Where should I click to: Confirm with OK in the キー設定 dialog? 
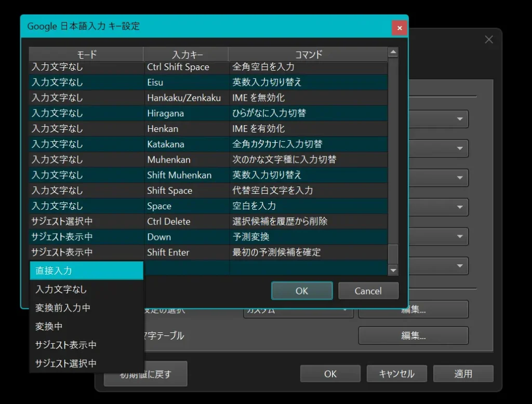tap(302, 291)
